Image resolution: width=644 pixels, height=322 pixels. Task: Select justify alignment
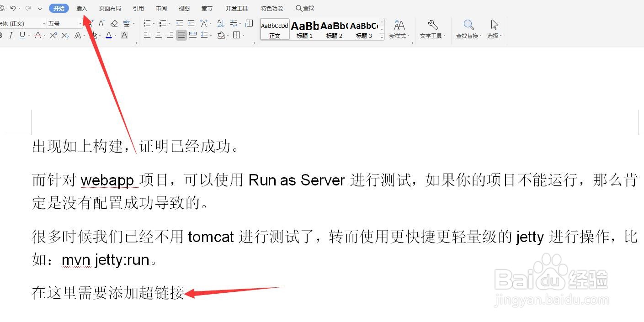[181, 35]
